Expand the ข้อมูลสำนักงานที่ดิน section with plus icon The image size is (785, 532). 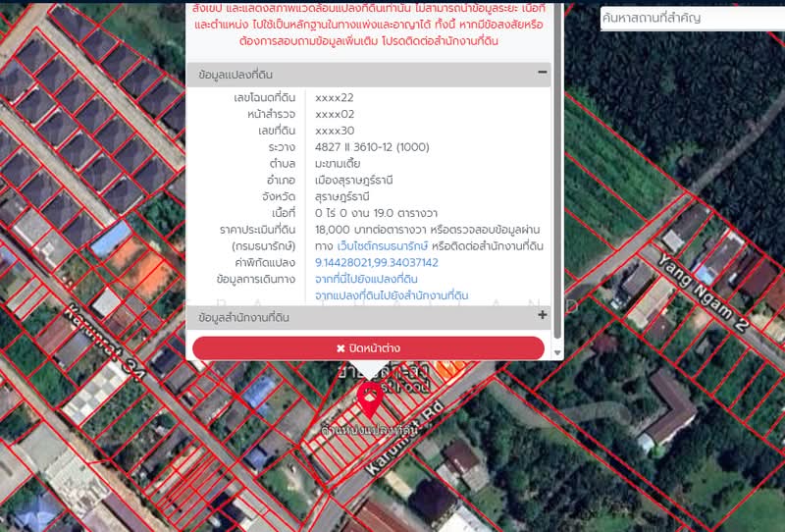(543, 315)
